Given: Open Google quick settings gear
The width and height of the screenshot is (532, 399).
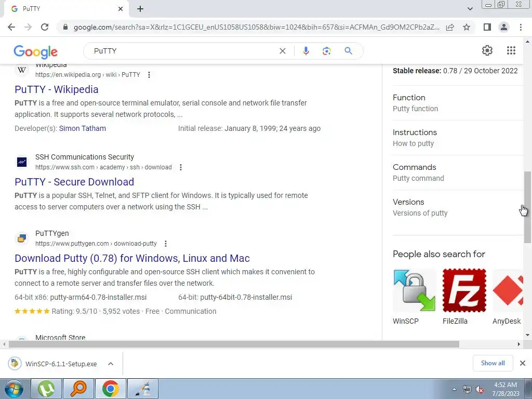Looking at the screenshot, I should [487, 50].
